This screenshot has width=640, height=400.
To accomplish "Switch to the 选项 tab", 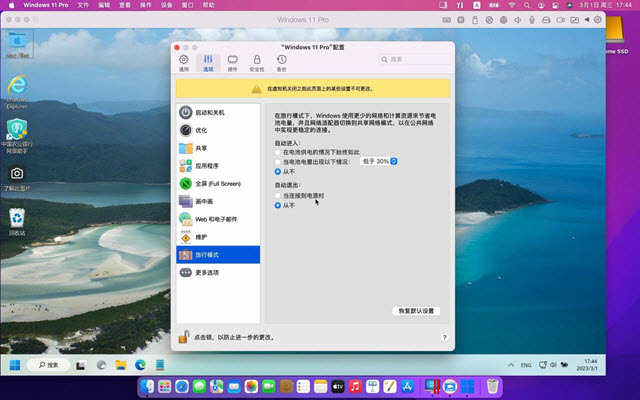I will click(208, 63).
